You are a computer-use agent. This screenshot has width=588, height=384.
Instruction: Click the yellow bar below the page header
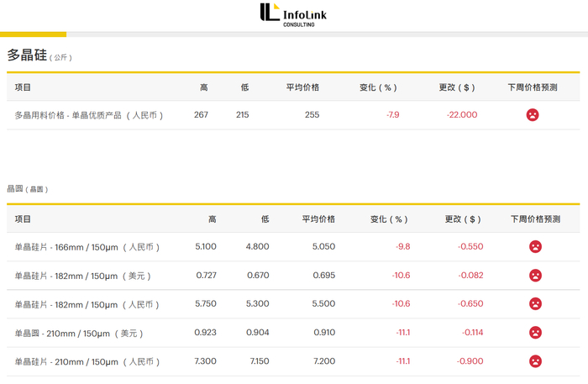point(33,34)
